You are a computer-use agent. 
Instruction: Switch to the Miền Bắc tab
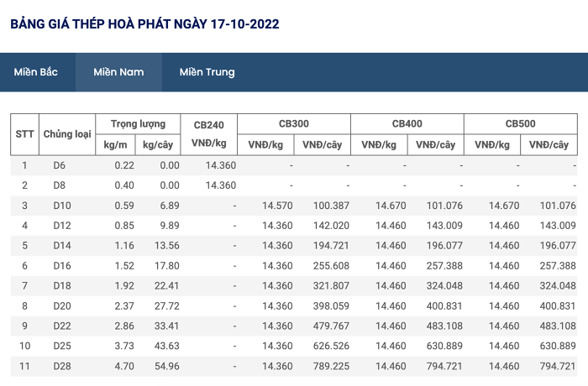pyautogui.click(x=35, y=72)
